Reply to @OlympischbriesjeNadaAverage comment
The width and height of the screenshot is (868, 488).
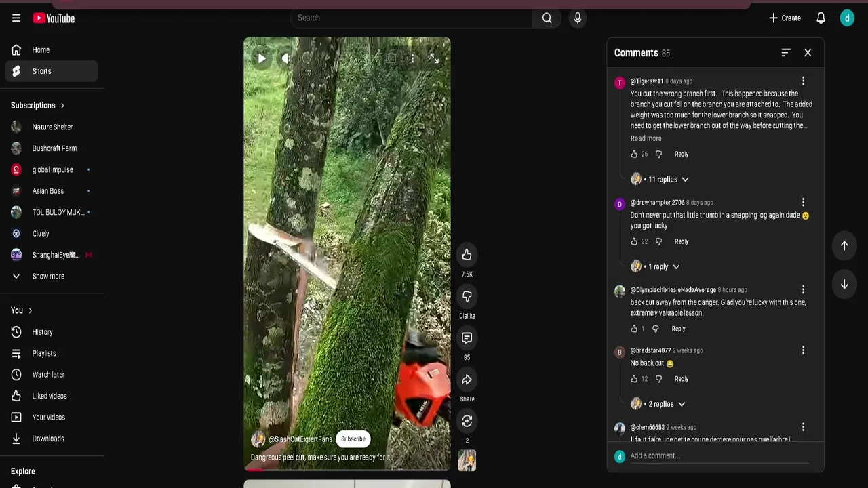(678, 329)
